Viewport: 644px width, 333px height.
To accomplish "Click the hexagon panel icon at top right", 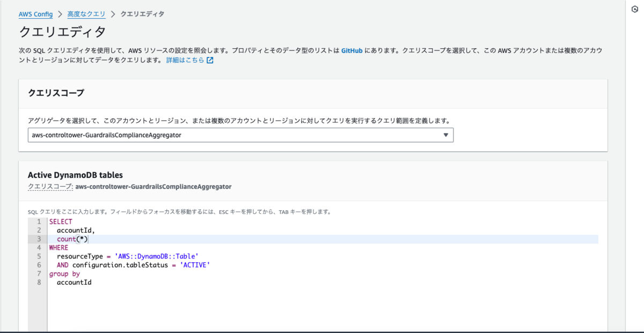I will click(x=634, y=10).
